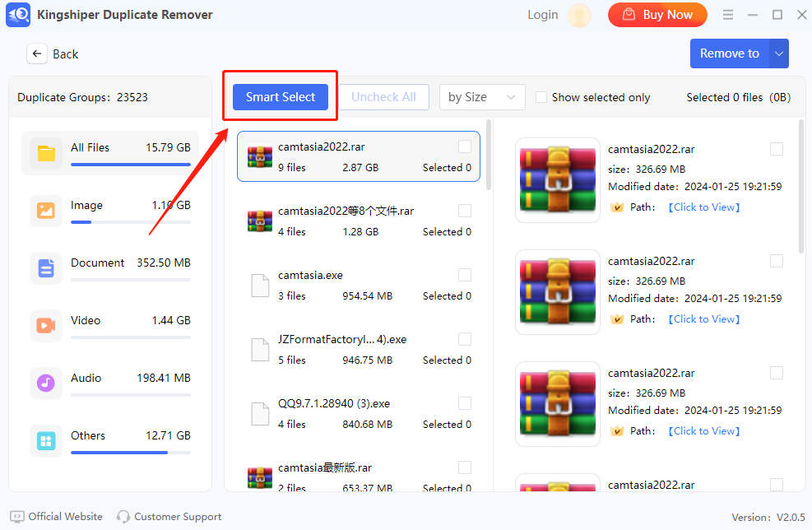The height and width of the screenshot is (530, 812).
Task: Switch to Document category 352.50 MB
Action: [x=110, y=268]
